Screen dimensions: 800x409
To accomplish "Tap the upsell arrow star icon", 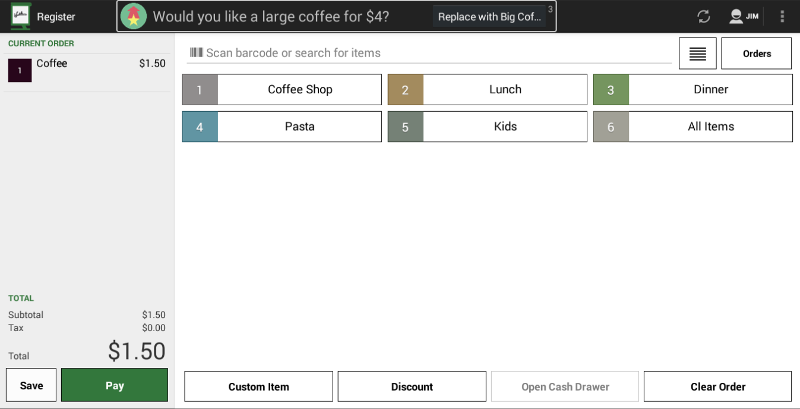I will 133,16.
